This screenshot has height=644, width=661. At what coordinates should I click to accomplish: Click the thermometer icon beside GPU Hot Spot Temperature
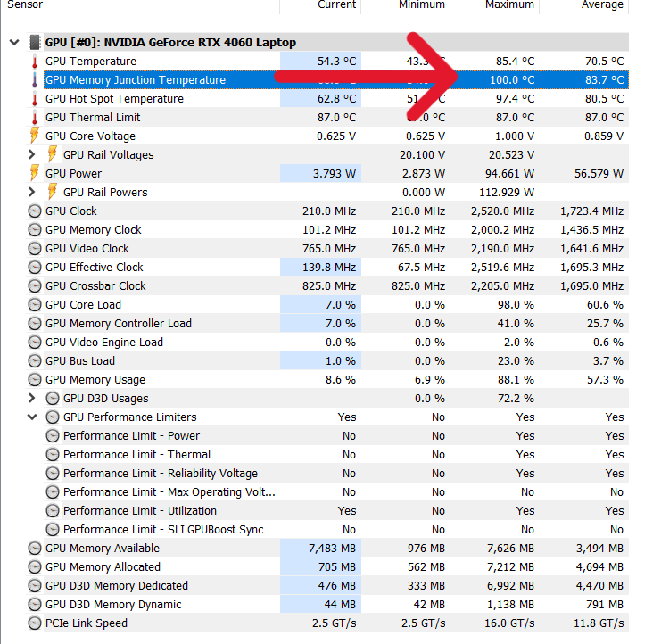35,99
